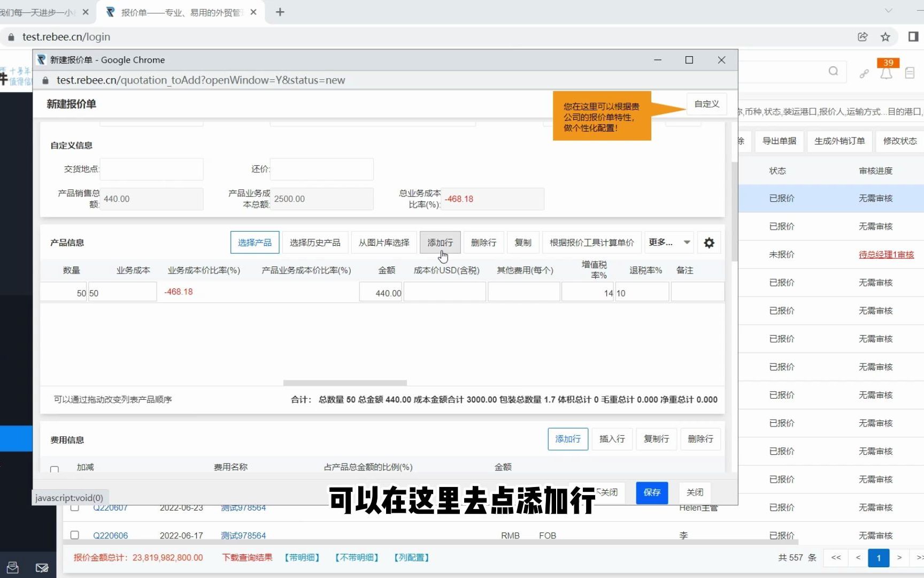Click the share page icon in address bar
The image size is (924, 578).
[863, 37]
